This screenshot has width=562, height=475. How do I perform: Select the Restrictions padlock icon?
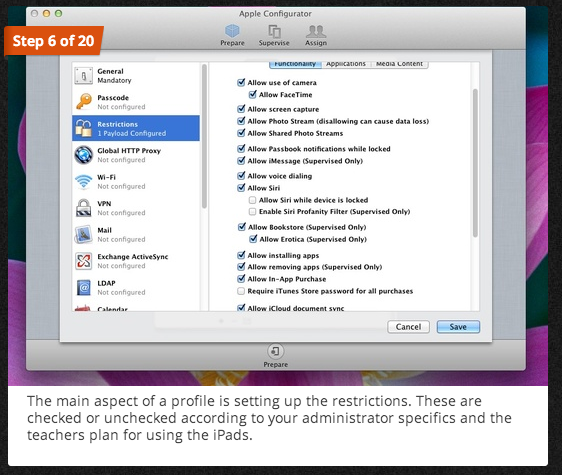point(84,128)
